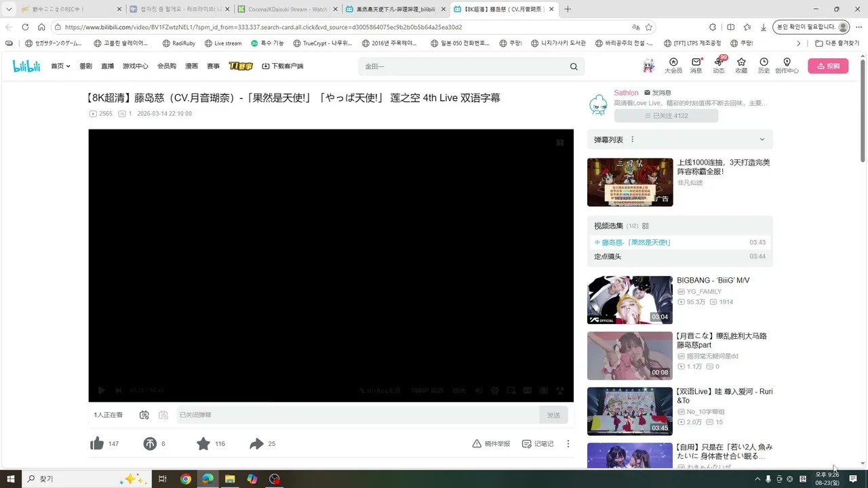
Task: Open the bilibili home logo
Action: [x=26, y=66]
